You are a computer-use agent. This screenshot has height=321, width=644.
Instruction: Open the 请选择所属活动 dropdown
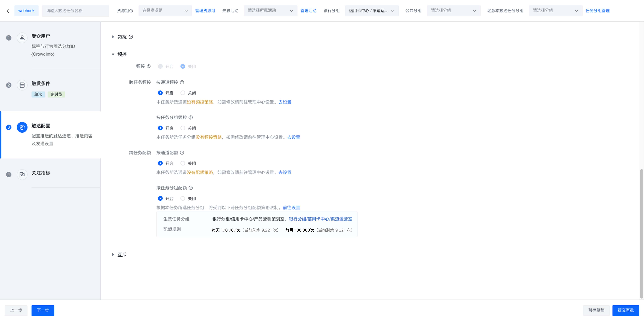tap(270, 11)
